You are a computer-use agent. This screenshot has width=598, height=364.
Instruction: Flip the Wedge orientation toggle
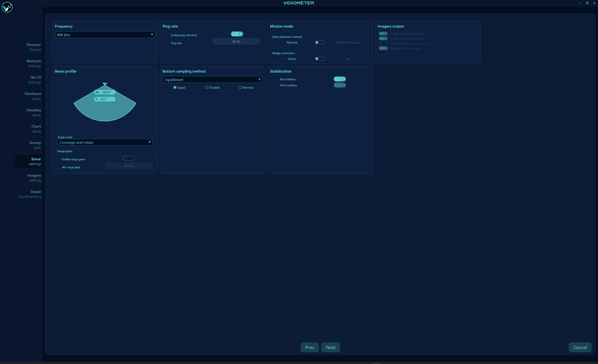click(x=320, y=59)
